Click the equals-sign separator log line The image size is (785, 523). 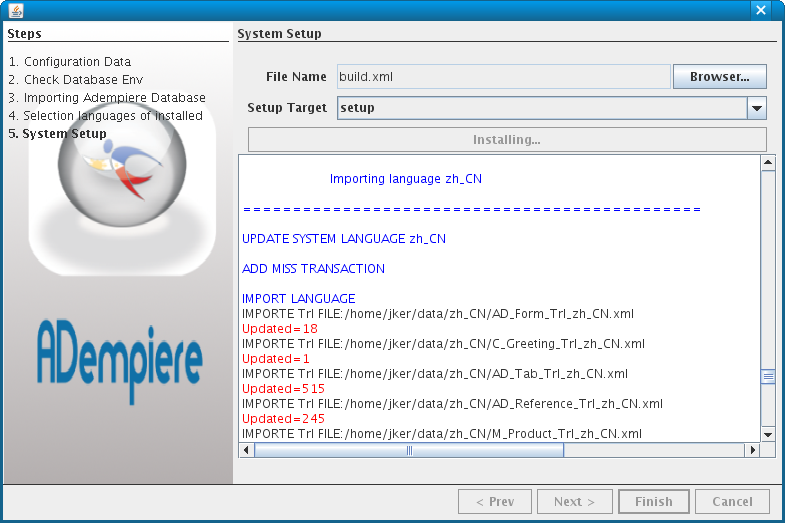(x=472, y=209)
